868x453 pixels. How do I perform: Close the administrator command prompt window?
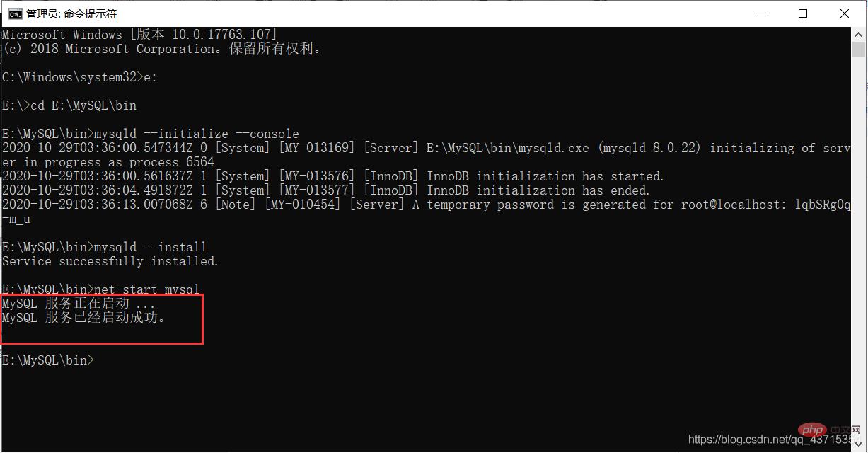(845, 13)
